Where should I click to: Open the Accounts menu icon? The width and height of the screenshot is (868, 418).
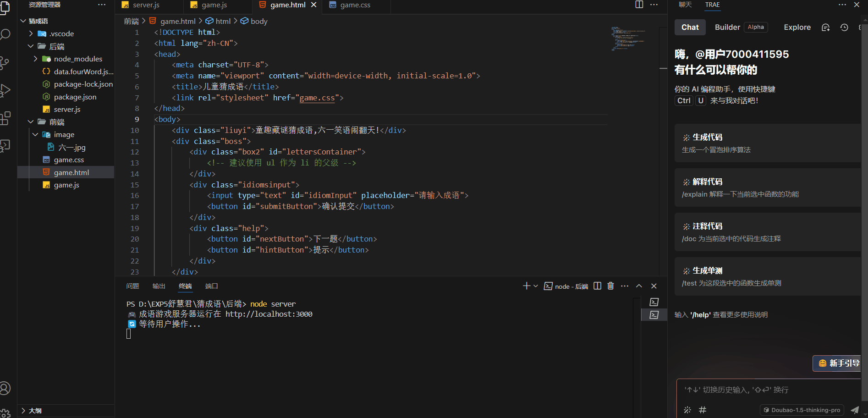5,388
